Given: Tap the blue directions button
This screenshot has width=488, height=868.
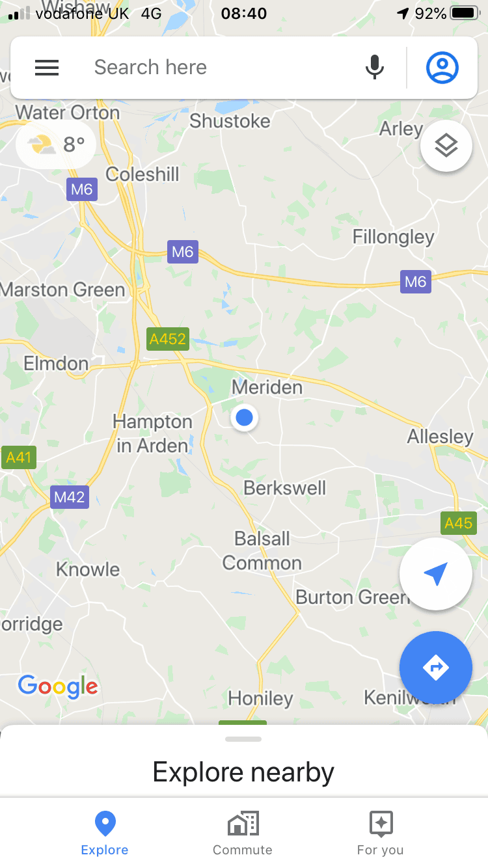Looking at the screenshot, I should (x=436, y=667).
